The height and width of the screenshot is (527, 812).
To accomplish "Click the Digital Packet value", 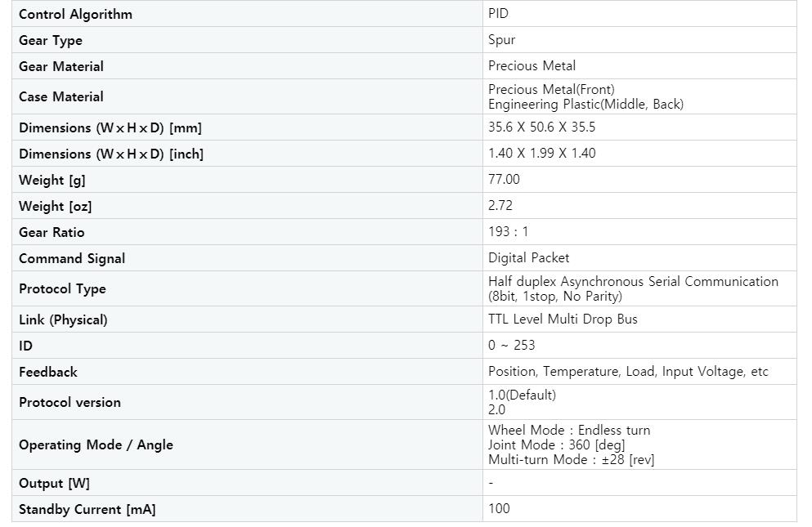I will tap(528, 257).
